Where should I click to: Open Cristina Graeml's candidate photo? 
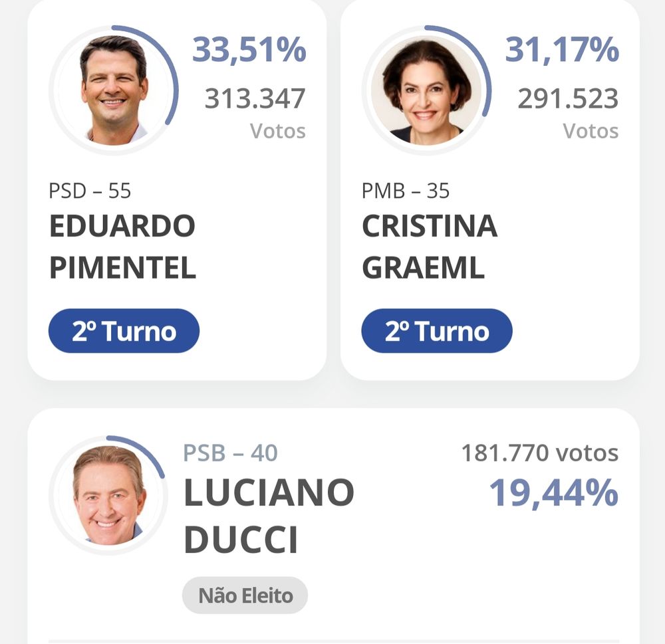click(426, 90)
